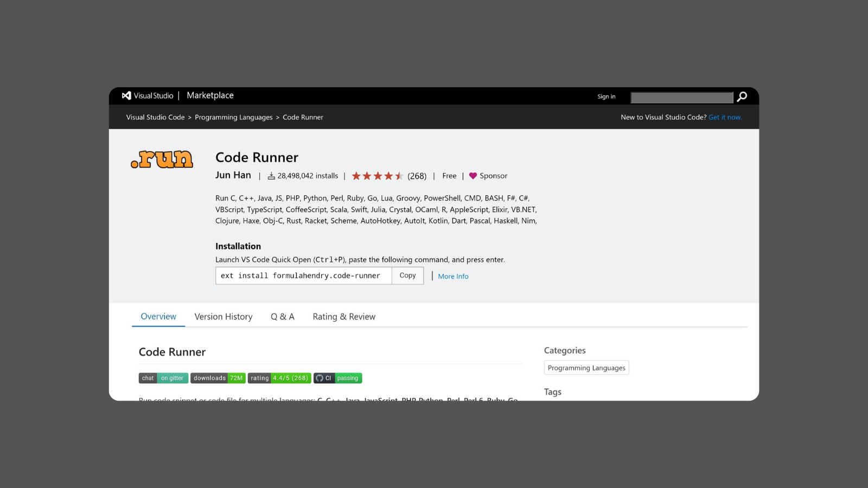The image size is (868, 488).
Task: Open the Q & A tab
Action: pyautogui.click(x=283, y=317)
